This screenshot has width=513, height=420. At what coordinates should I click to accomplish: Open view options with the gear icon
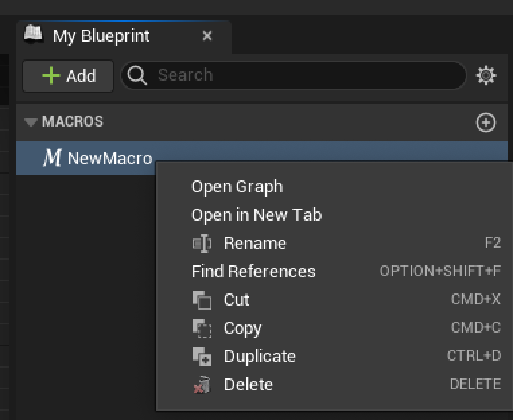(486, 76)
